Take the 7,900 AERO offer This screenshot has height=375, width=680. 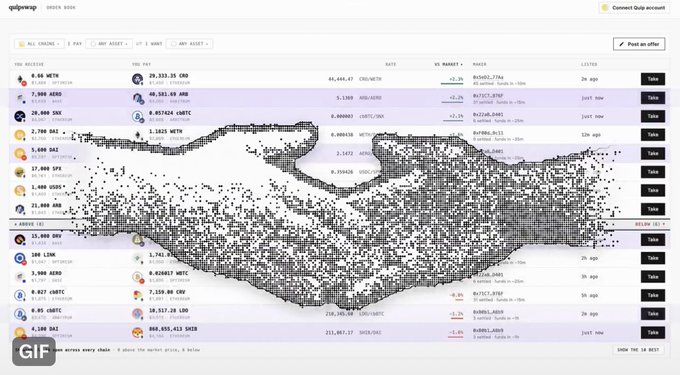tap(653, 98)
